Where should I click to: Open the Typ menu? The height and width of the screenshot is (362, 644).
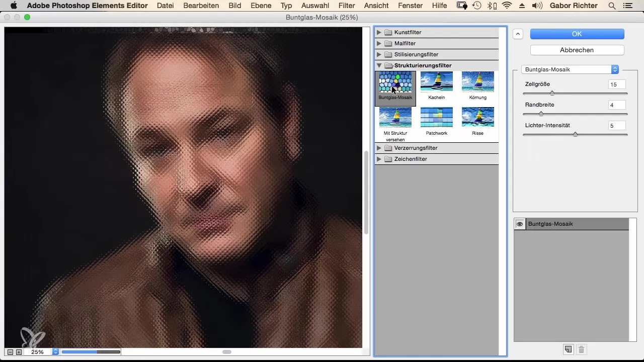[x=286, y=6]
